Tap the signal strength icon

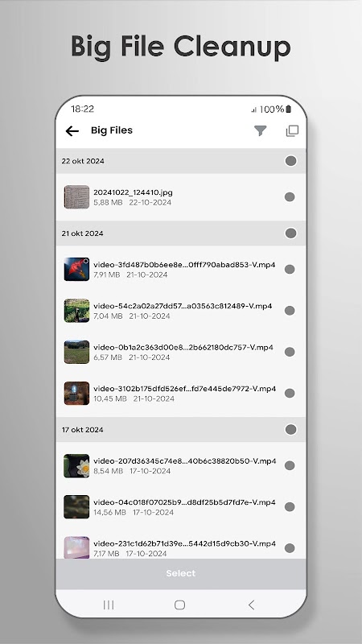coord(254,109)
